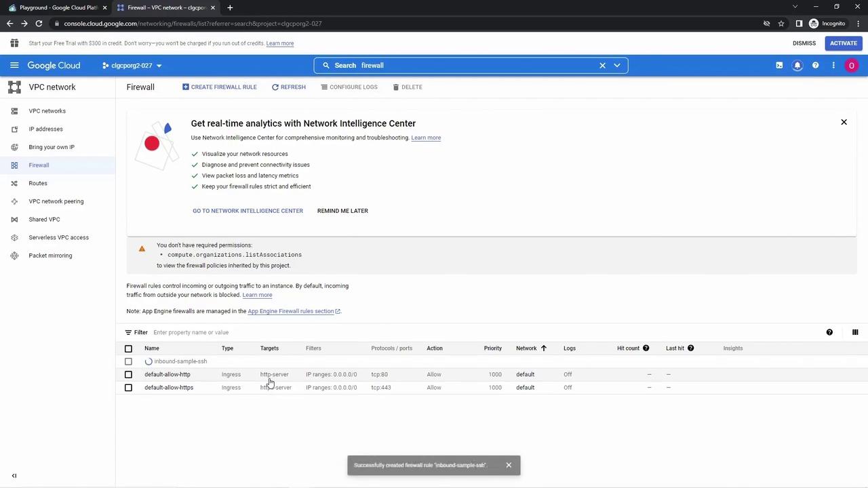Screen dimensions: 868x488
Task: Open the browser side panel
Action: pos(799,24)
